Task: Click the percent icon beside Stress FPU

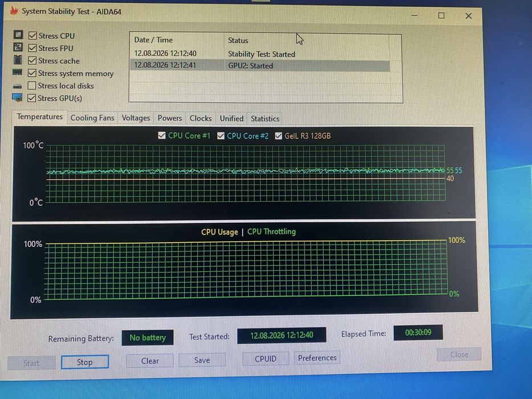Action: tap(18, 47)
